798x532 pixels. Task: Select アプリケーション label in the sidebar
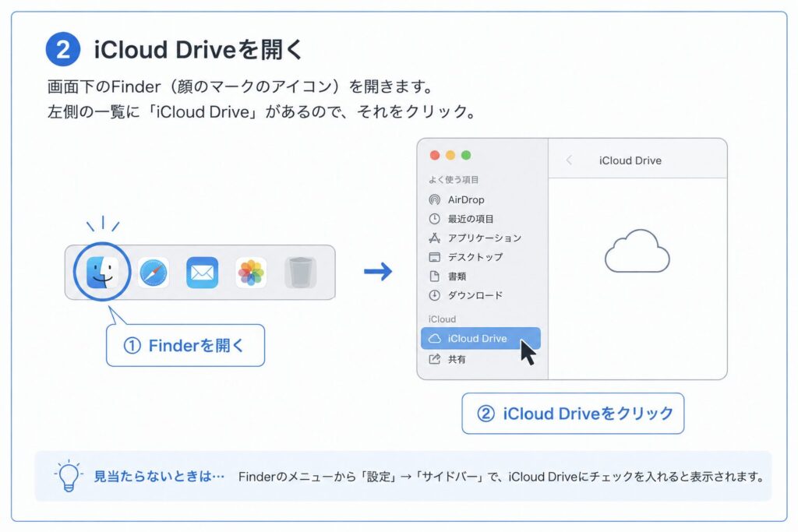point(485,238)
